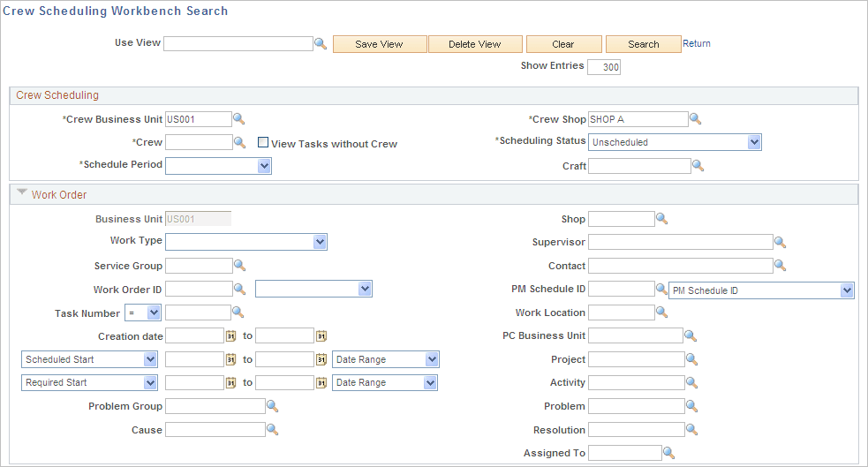Click the Crew input field
The width and height of the screenshot is (868, 467).
coord(200,142)
